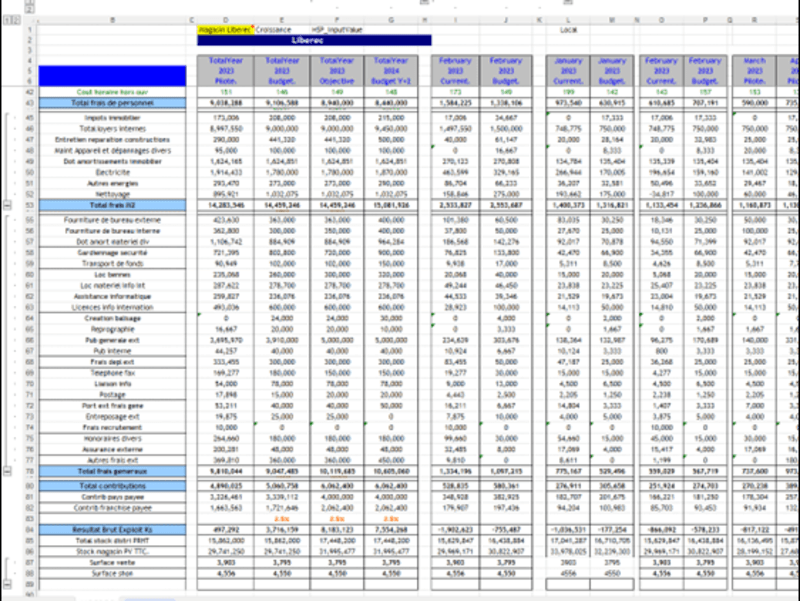Select column B header
The image size is (800, 601).
[112, 20]
